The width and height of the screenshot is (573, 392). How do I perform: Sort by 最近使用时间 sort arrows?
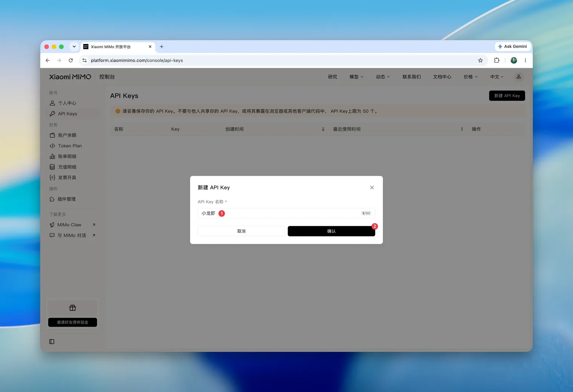click(x=462, y=129)
